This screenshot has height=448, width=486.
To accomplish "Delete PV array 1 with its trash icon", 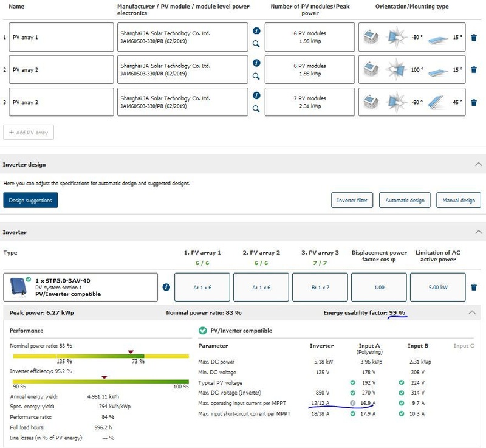I will 474,37.
